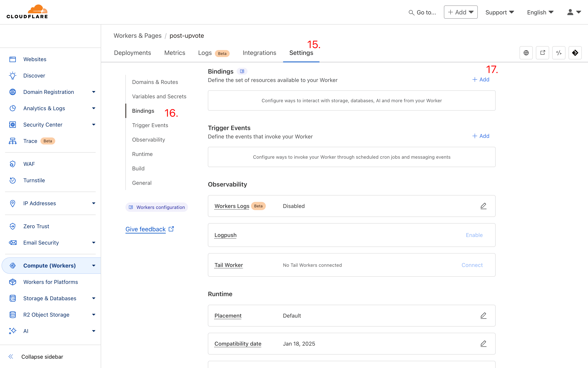Expand the Domain Registration submenu arrow
Image resolution: width=588 pixels, height=368 pixels.
point(94,92)
